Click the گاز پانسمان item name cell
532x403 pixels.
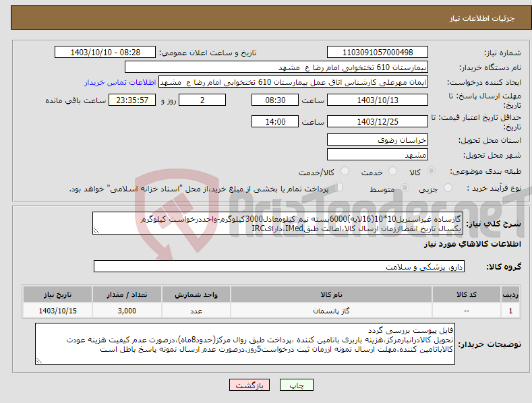tap(331, 311)
